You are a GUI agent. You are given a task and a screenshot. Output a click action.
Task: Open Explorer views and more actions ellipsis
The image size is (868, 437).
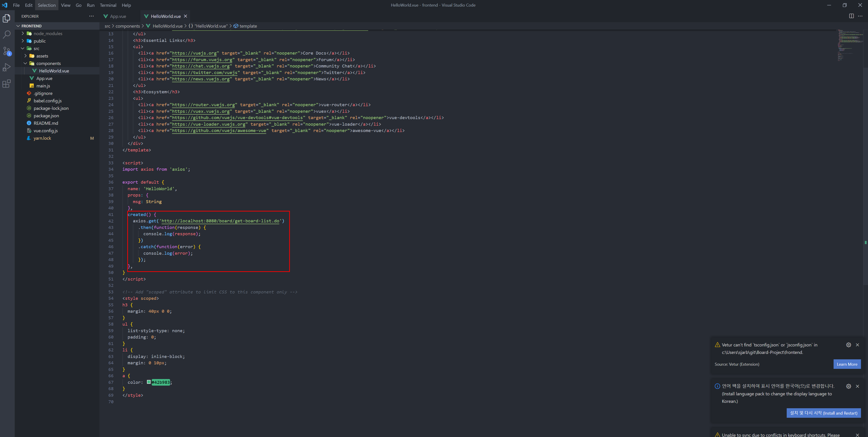coord(91,16)
